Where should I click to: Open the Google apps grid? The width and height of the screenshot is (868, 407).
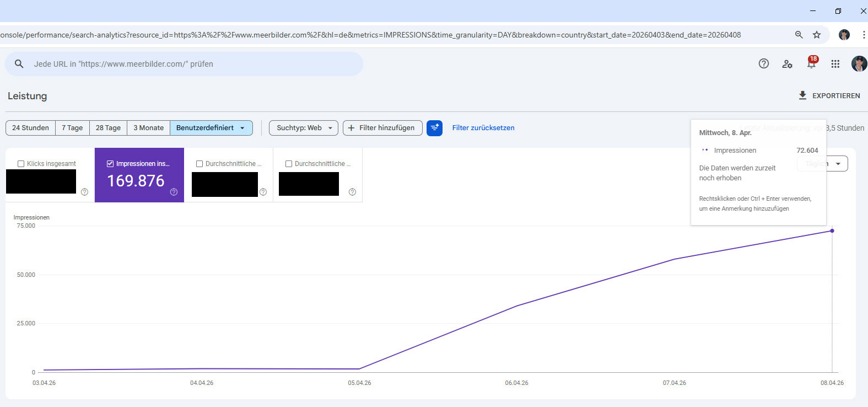tap(835, 64)
